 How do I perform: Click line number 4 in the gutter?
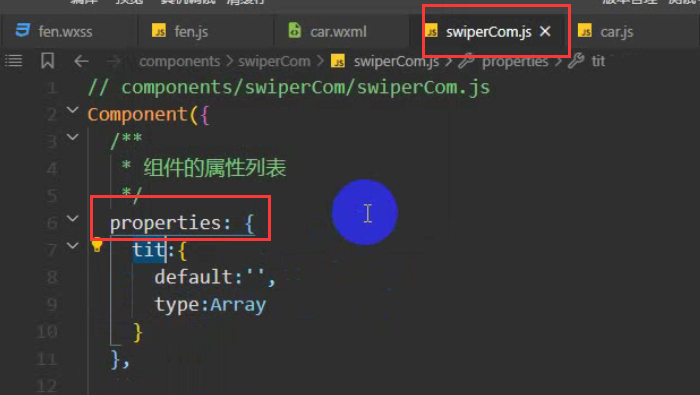click(x=52, y=169)
